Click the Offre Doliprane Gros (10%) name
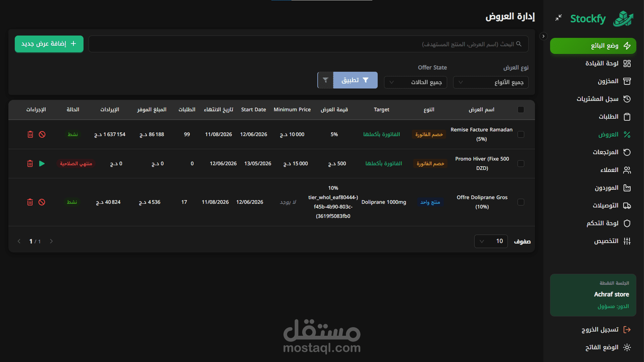Screen dimensions: 644x362 click(x=482, y=202)
